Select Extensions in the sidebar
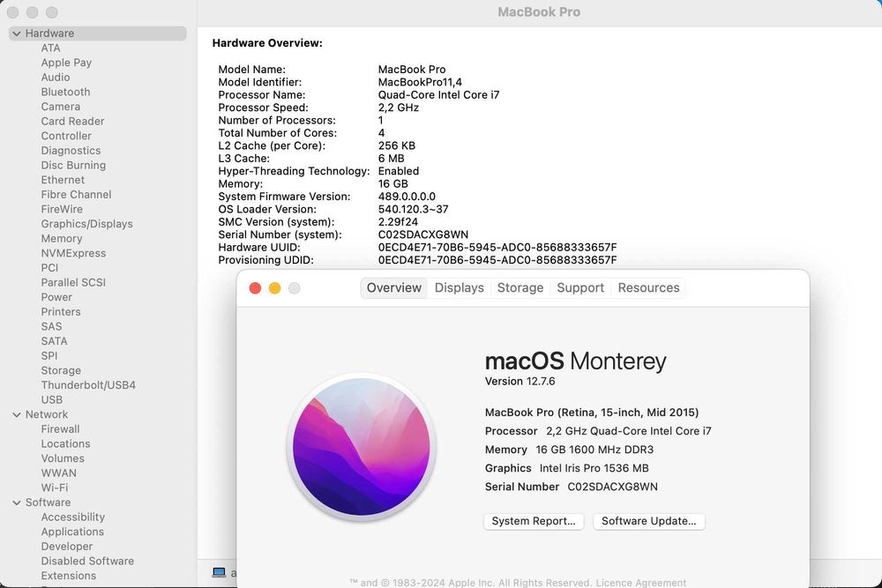The width and height of the screenshot is (882, 588). (x=68, y=576)
